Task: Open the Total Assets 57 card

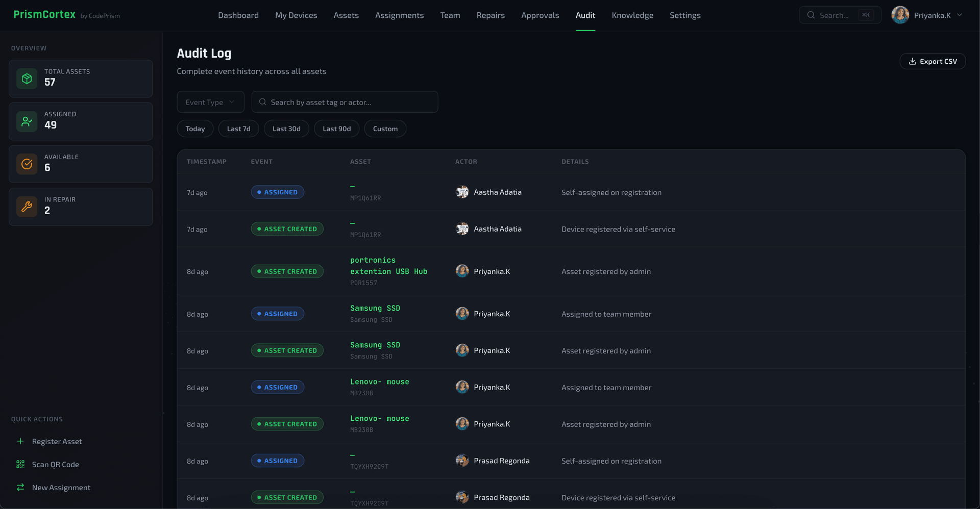Action: click(81, 79)
